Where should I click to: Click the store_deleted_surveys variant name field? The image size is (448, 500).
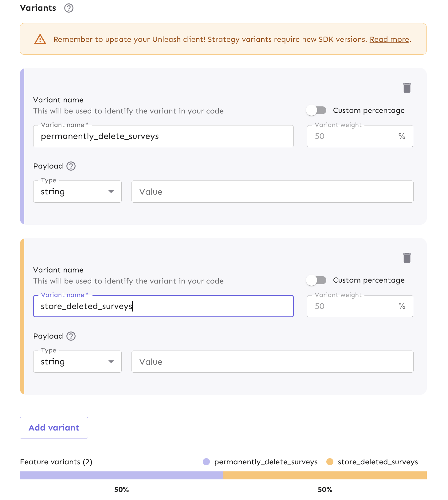(163, 306)
